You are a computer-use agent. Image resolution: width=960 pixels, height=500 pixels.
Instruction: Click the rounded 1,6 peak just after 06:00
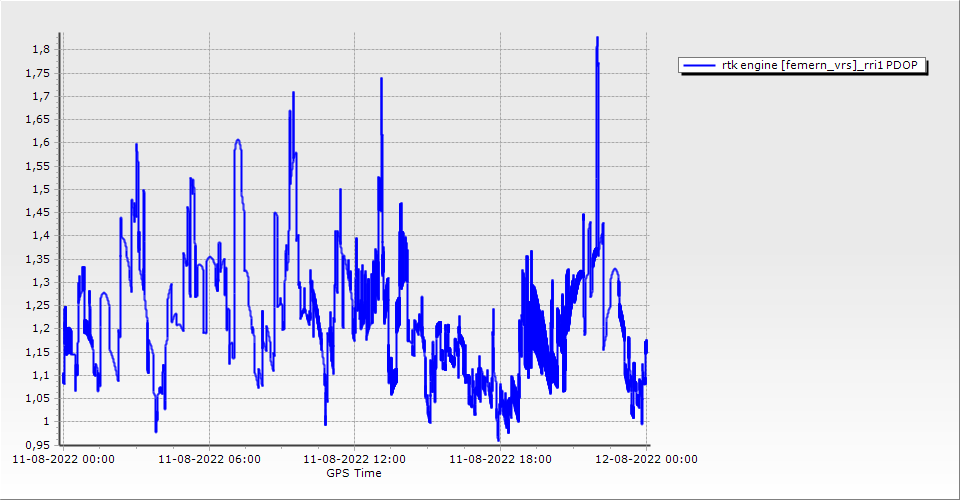click(x=238, y=140)
